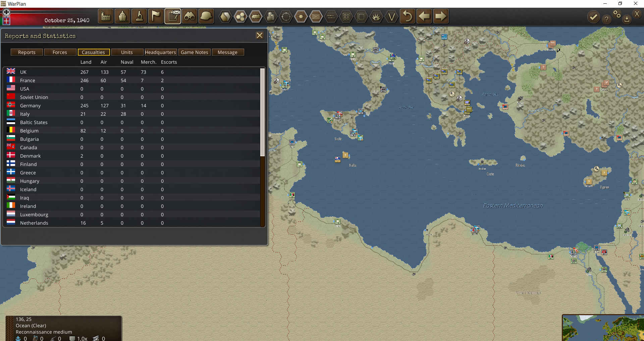Exit game using round X icon
Screen dimensions: 644x341
637,14
